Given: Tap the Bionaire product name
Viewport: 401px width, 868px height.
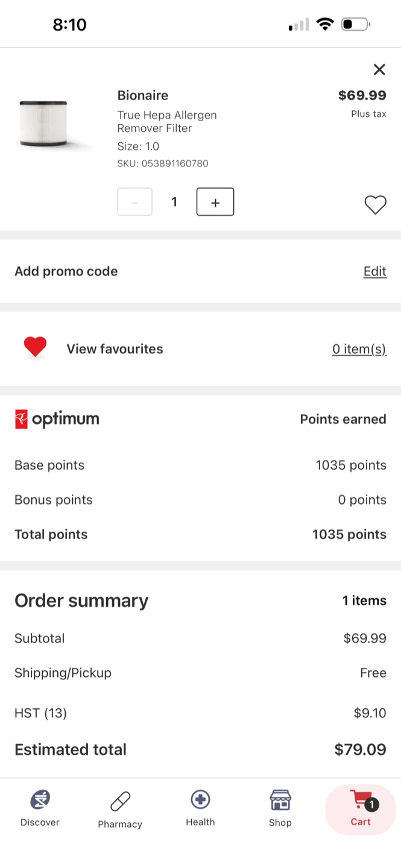Looking at the screenshot, I should [x=143, y=95].
